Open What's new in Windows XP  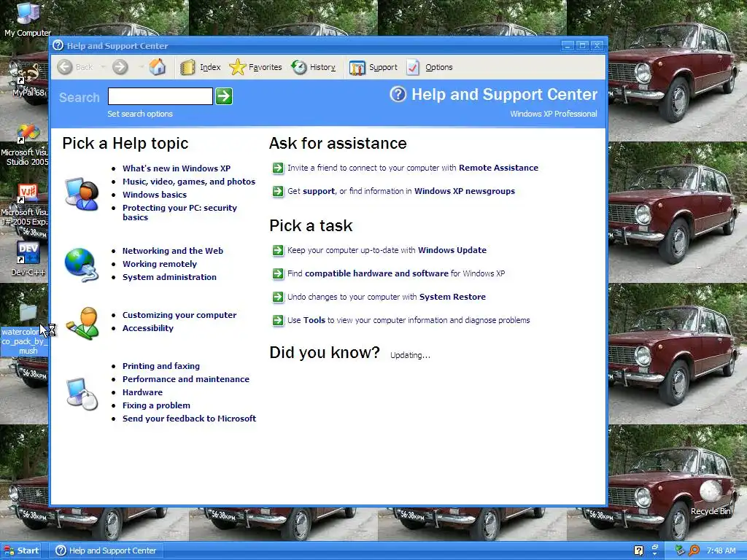[177, 168]
